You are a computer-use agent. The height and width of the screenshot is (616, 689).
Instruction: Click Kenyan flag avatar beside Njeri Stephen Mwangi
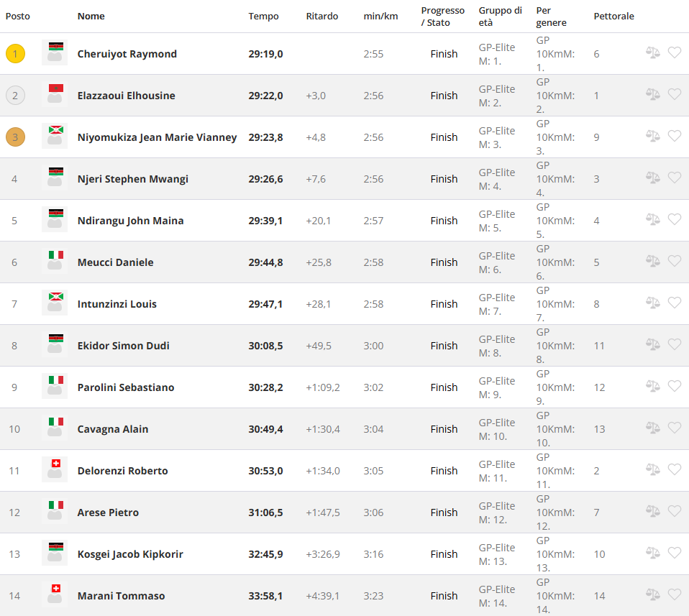55,178
